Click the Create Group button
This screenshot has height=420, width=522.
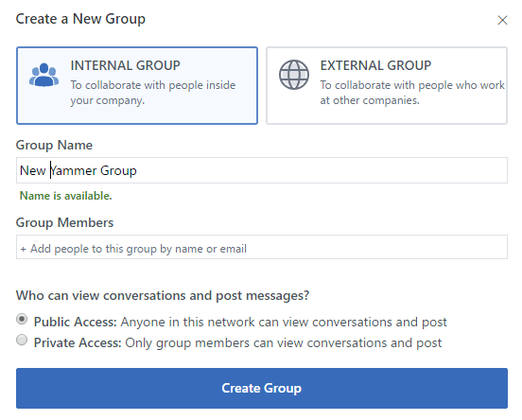tap(262, 388)
